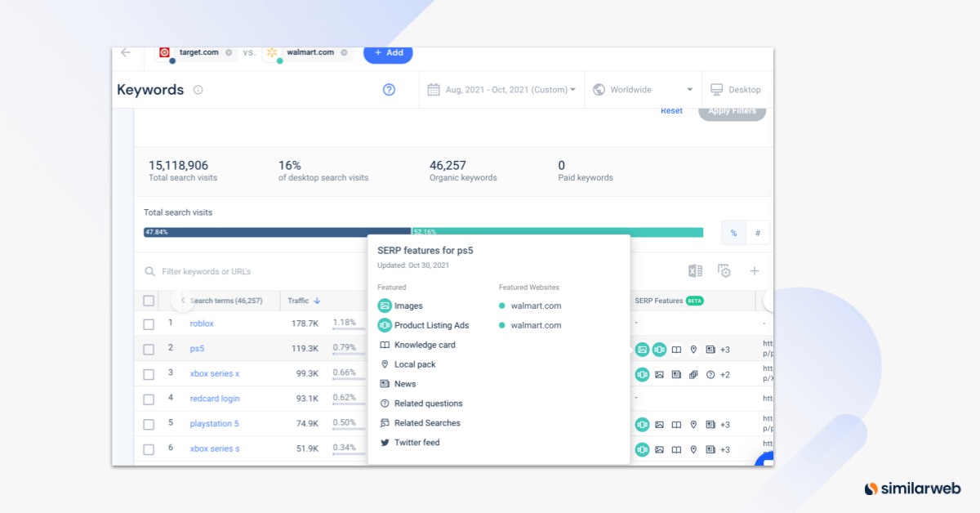Click the Reset filters link

click(x=671, y=111)
